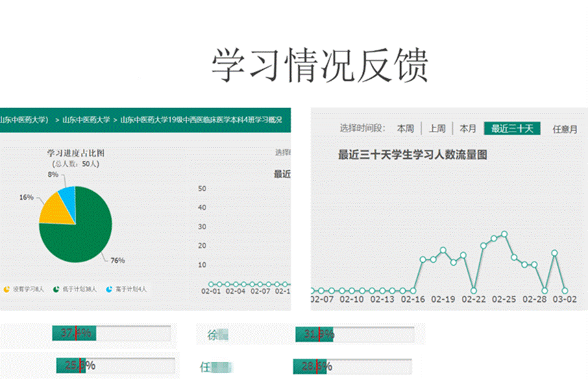Screen dimensions: 588x380
Task: Select the 最近三十天 time range
Action: tap(512, 128)
